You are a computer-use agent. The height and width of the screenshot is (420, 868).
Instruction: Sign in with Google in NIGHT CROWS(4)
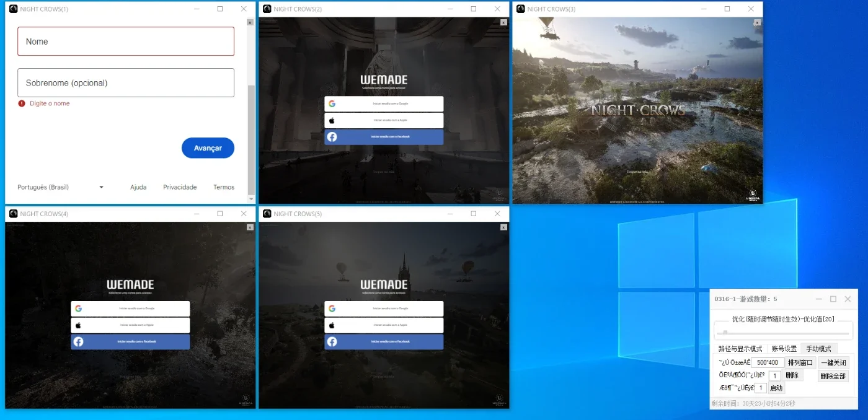pyautogui.click(x=130, y=308)
